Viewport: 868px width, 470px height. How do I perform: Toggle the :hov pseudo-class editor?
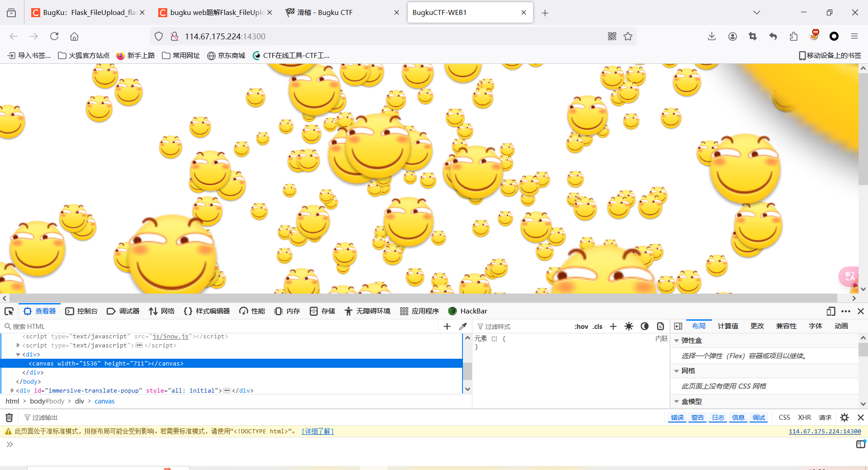pyautogui.click(x=581, y=326)
